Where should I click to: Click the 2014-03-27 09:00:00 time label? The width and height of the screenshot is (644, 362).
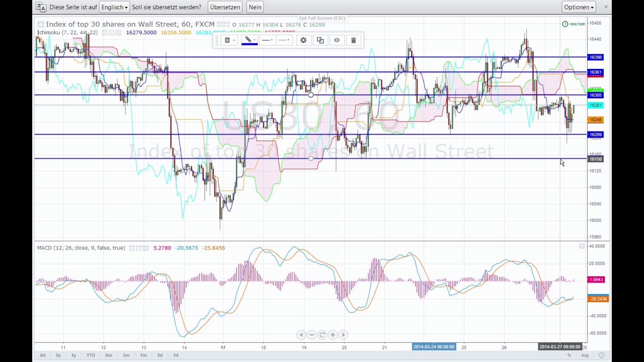click(560, 347)
